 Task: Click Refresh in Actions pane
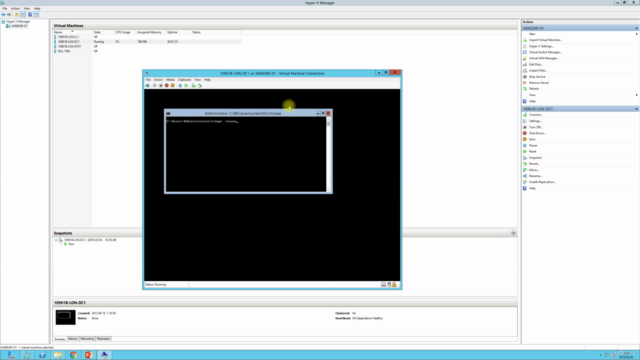coord(534,89)
